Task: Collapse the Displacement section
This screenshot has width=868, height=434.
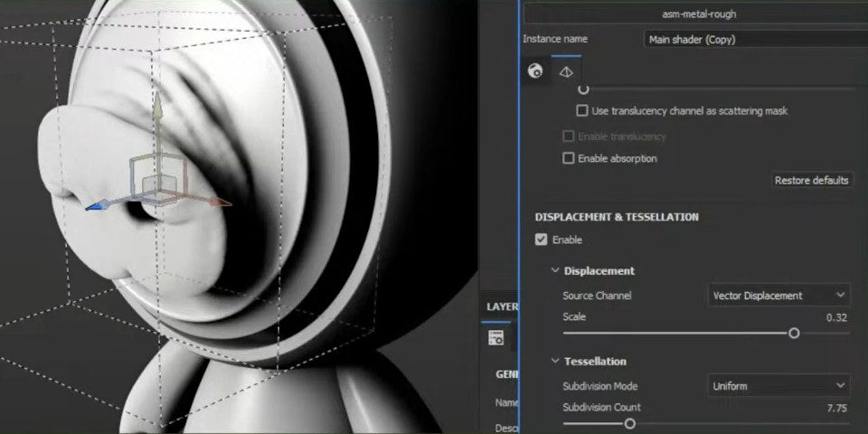Action: pos(554,270)
